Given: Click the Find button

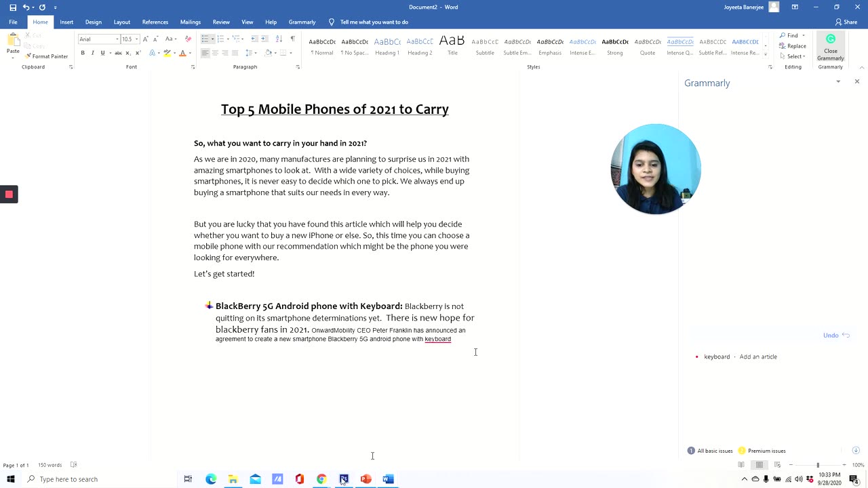Looking at the screenshot, I should [789, 35].
